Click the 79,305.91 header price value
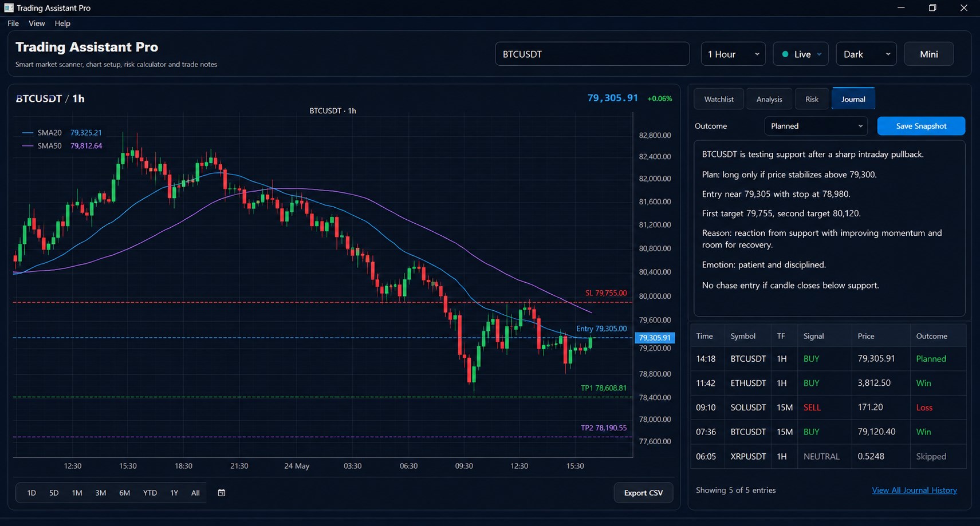Screen dimensions: 980x526 612,98
